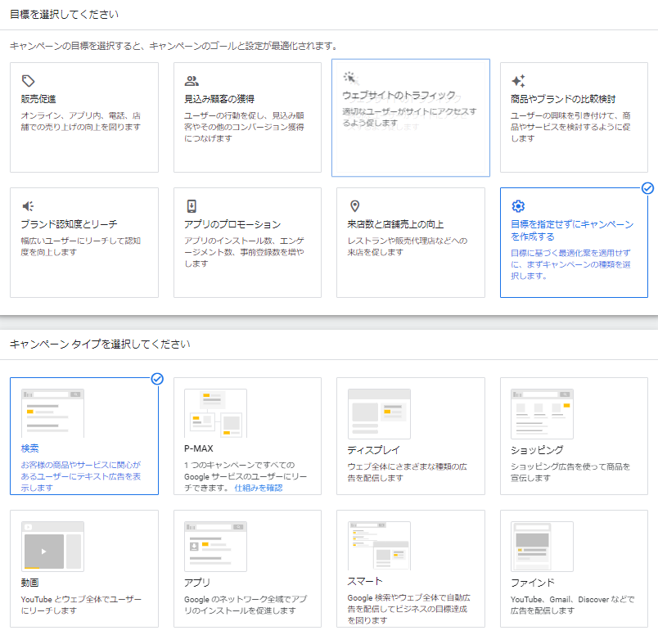Click the sparkle cursor icon for ウェブサイトのトラフィック
The width and height of the screenshot is (658, 644).
tap(349, 78)
